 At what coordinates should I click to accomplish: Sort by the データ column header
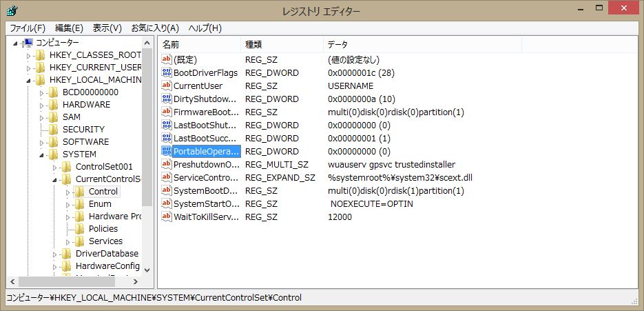[423, 44]
